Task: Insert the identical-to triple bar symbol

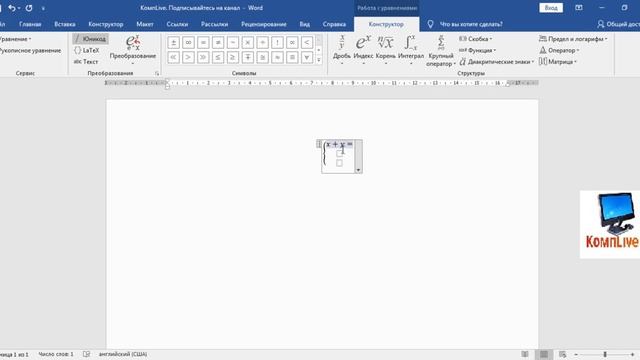Action: coord(292,57)
